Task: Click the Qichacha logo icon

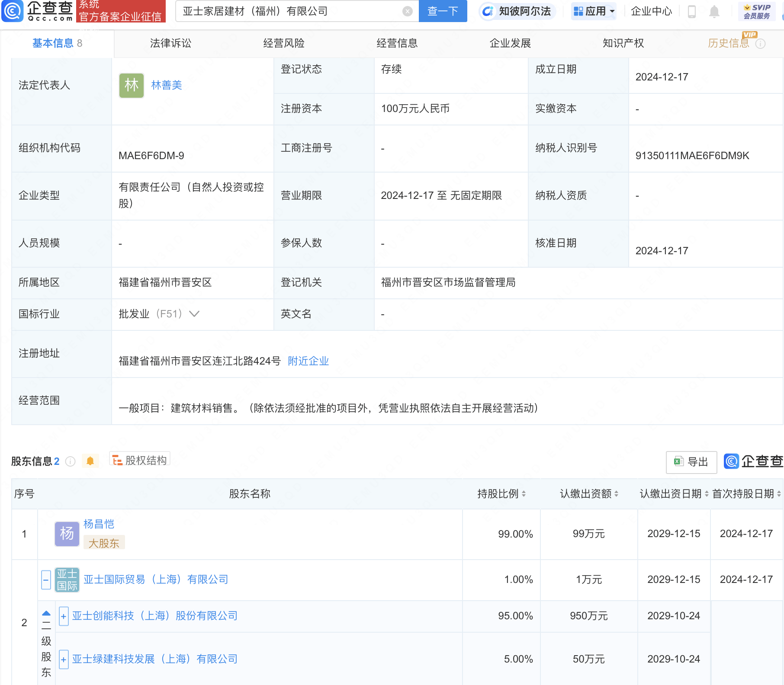Action: pyautogui.click(x=13, y=11)
